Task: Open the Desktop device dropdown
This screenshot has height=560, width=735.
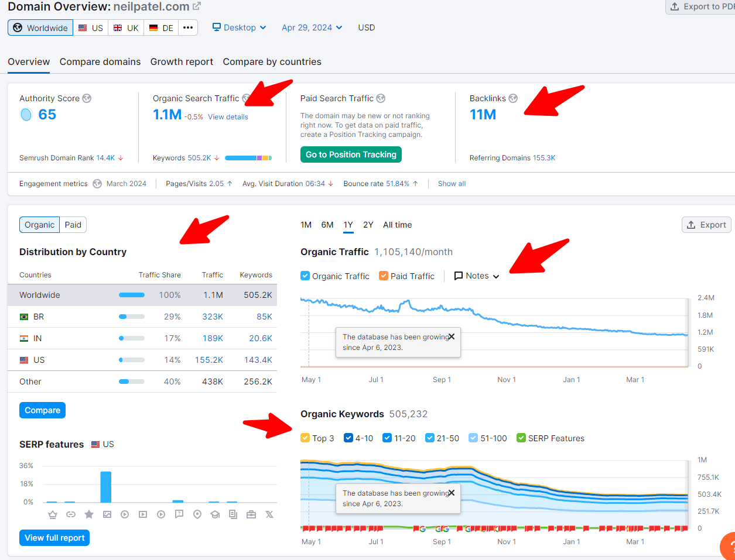Action: coord(239,27)
